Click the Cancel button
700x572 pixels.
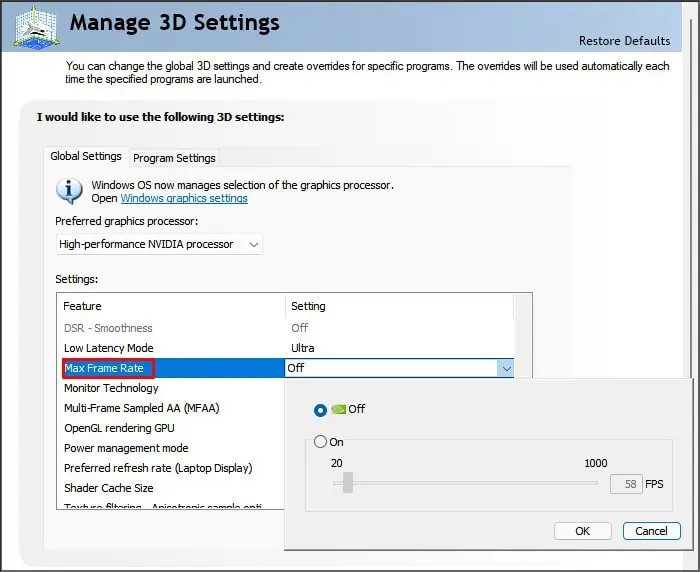click(651, 531)
